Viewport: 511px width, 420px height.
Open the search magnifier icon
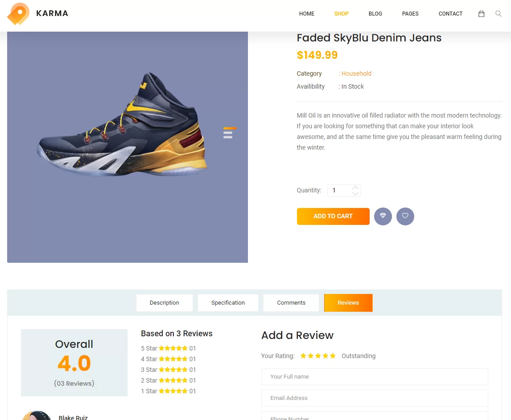pyautogui.click(x=498, y=14)
